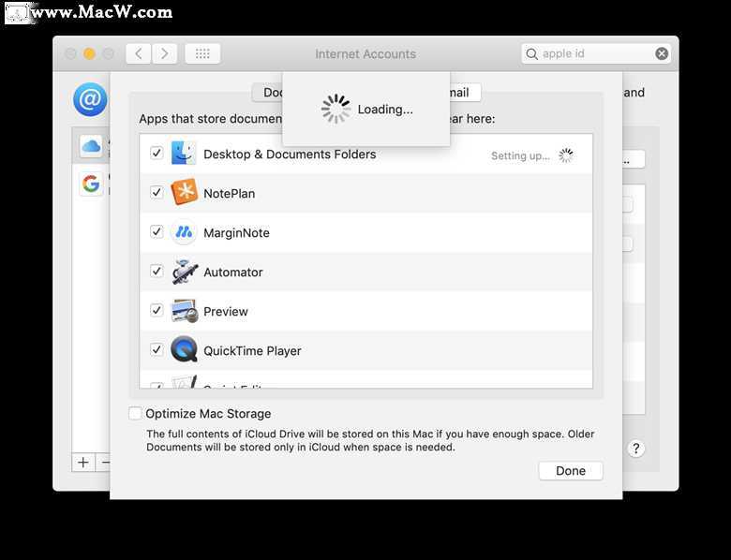
Task: Uncheck the Automator checkbox
Action: point(157,271)
